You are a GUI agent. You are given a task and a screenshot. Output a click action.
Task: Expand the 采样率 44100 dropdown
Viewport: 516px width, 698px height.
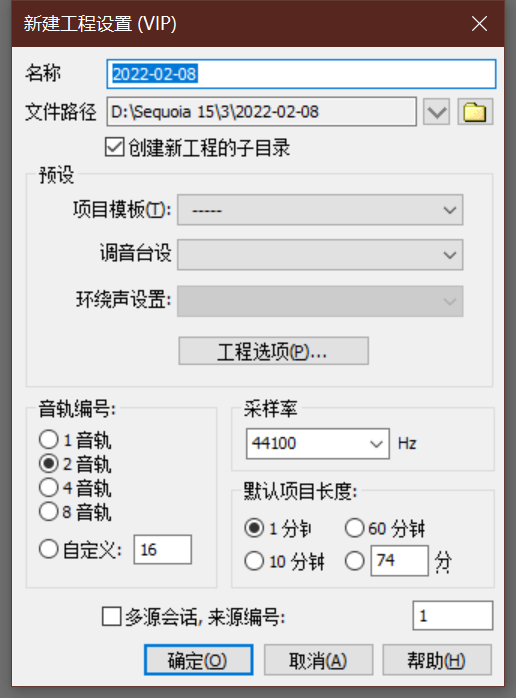318,443
